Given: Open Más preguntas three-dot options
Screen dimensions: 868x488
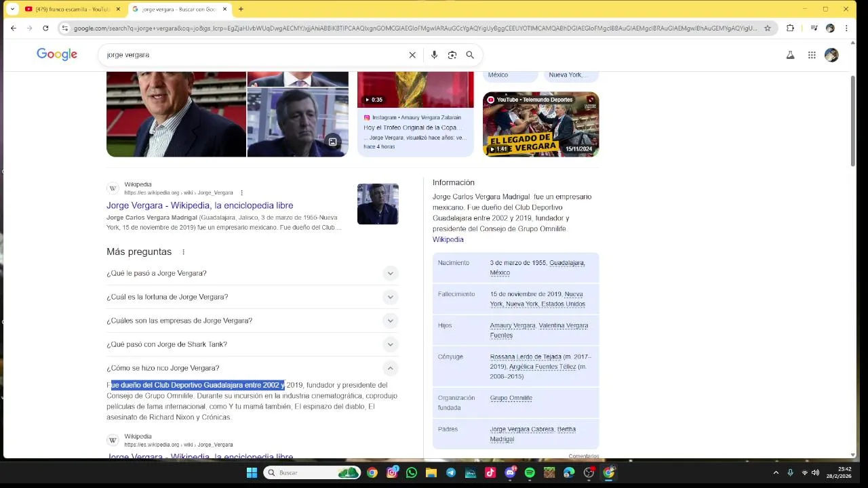Looking at the screenshot, I should pyautogui.click(x=183, y=251).
